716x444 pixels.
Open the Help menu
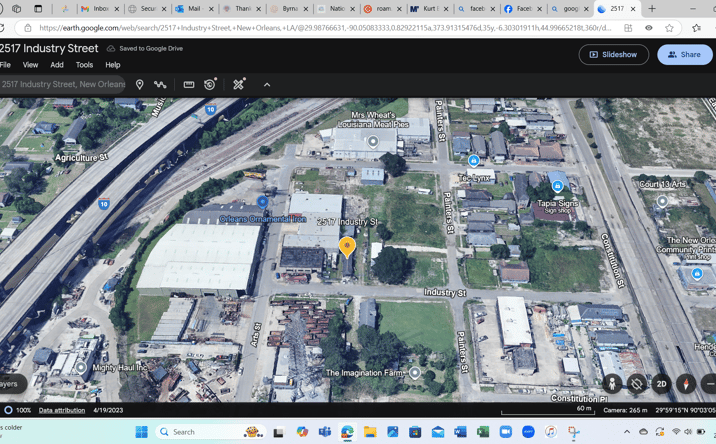coord(113,65)
